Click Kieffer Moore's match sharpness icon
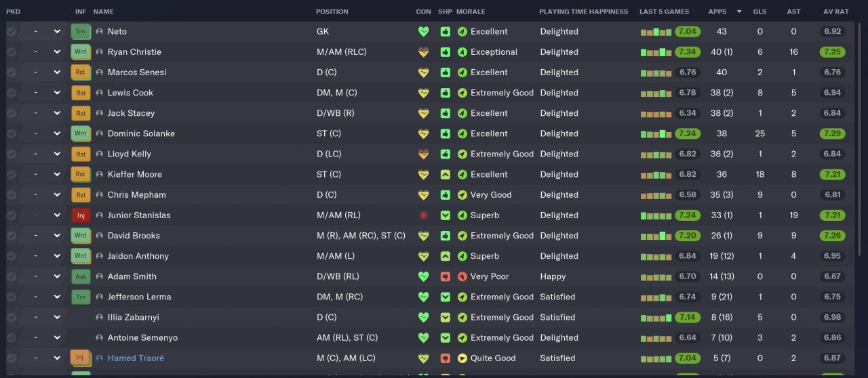The height and width of the screenshot is (378, 868). tap(445, 175)
